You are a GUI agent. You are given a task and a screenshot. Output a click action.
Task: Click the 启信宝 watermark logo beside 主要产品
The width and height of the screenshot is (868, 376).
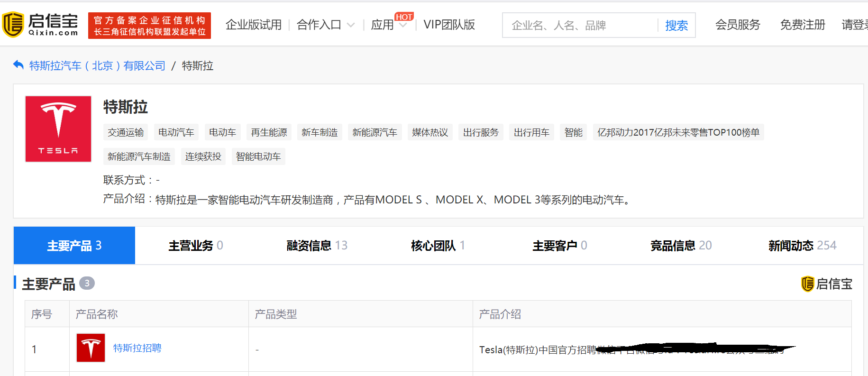pos(826,284)
